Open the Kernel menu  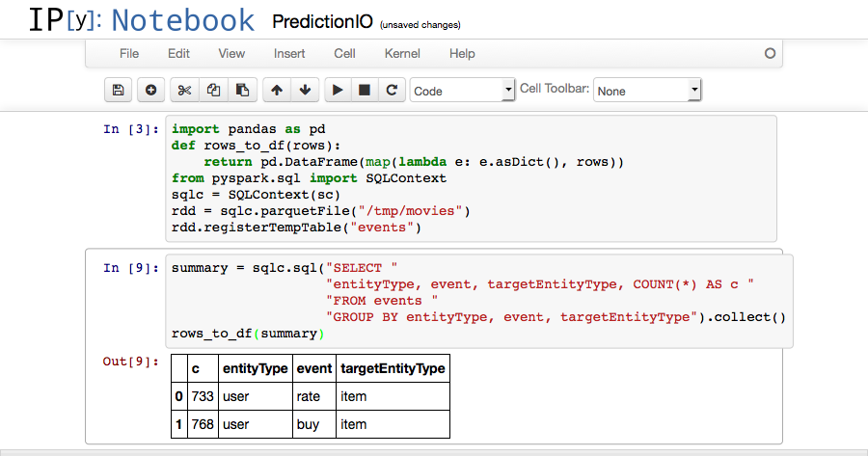[402, 54]
